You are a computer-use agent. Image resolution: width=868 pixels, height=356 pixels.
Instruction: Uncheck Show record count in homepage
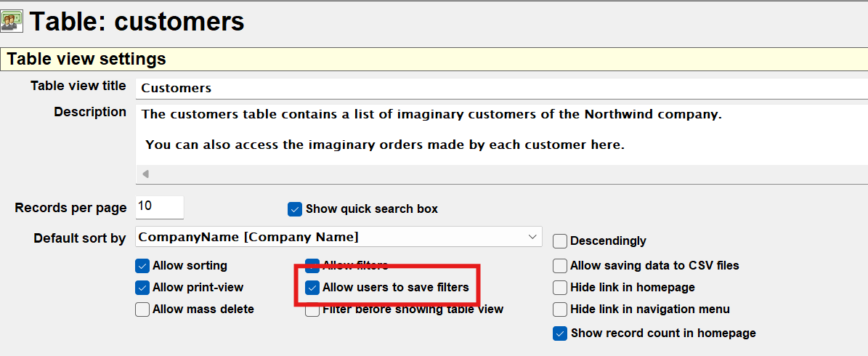point(560,333)
